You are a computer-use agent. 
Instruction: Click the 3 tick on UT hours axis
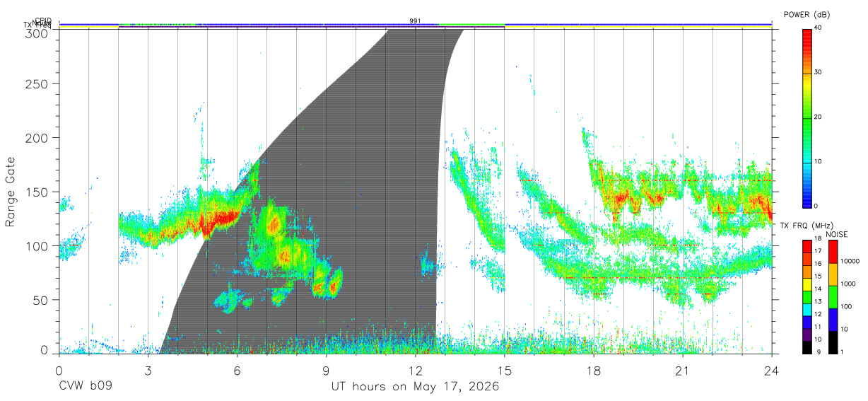148,369
